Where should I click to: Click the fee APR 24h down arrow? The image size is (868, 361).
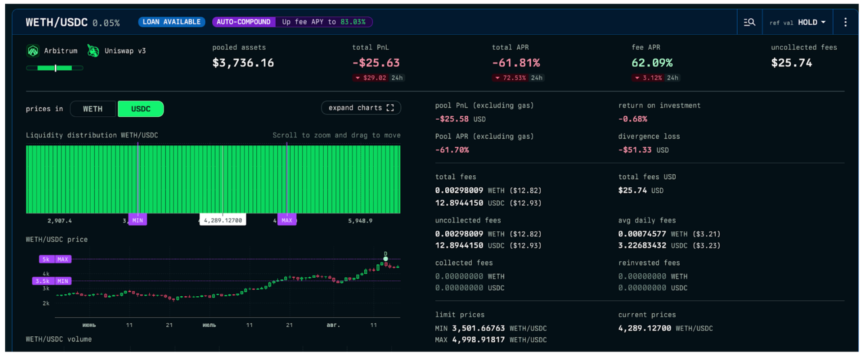click(637, 78)
